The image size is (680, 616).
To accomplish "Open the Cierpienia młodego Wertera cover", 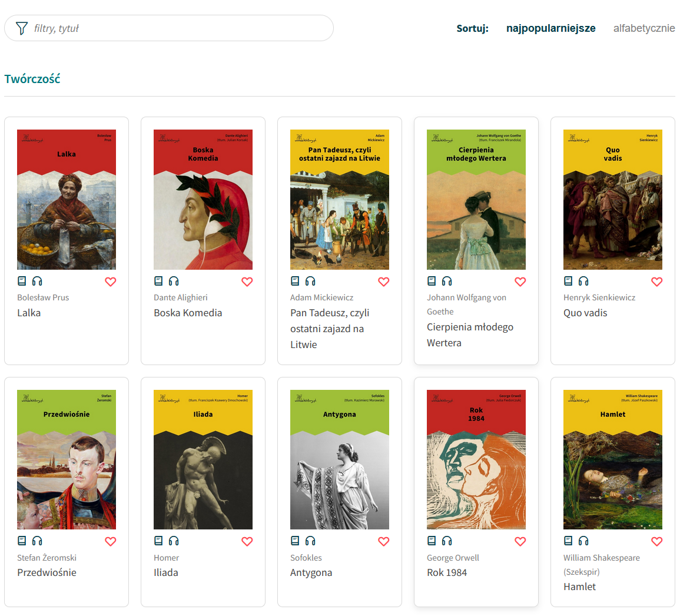I will (x=476, y=200).
